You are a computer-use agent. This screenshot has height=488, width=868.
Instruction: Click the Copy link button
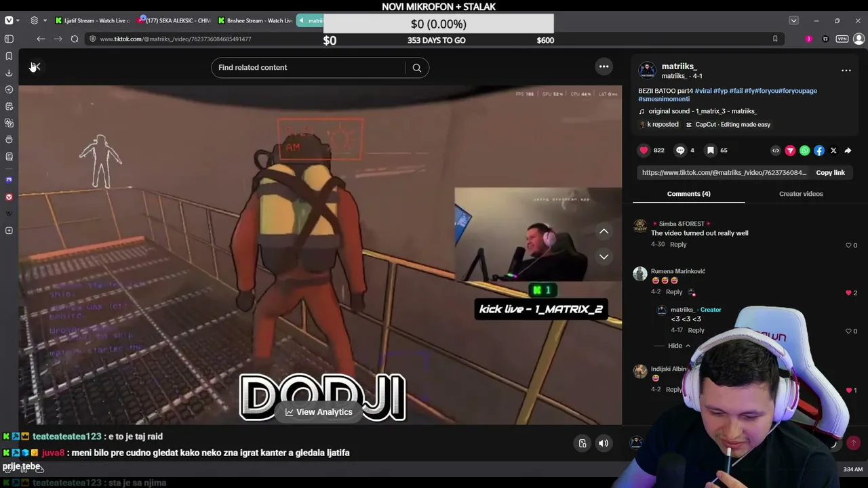(x=830, y=173)
